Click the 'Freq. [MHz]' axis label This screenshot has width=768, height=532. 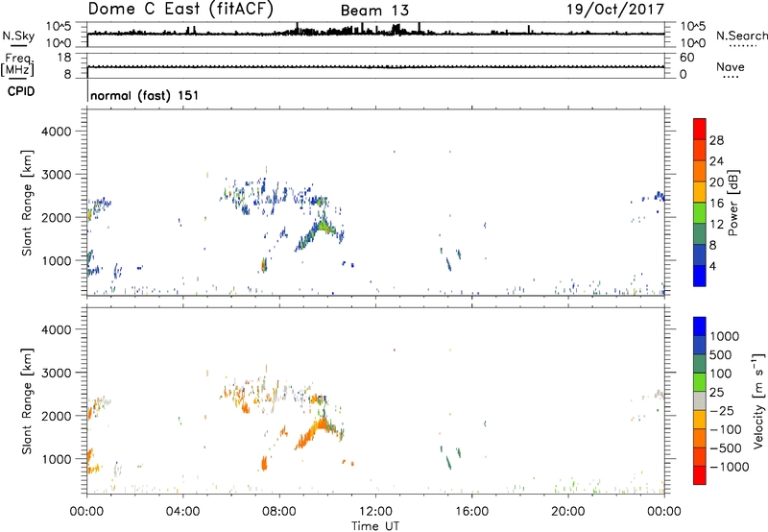click(x=17, y=65)
